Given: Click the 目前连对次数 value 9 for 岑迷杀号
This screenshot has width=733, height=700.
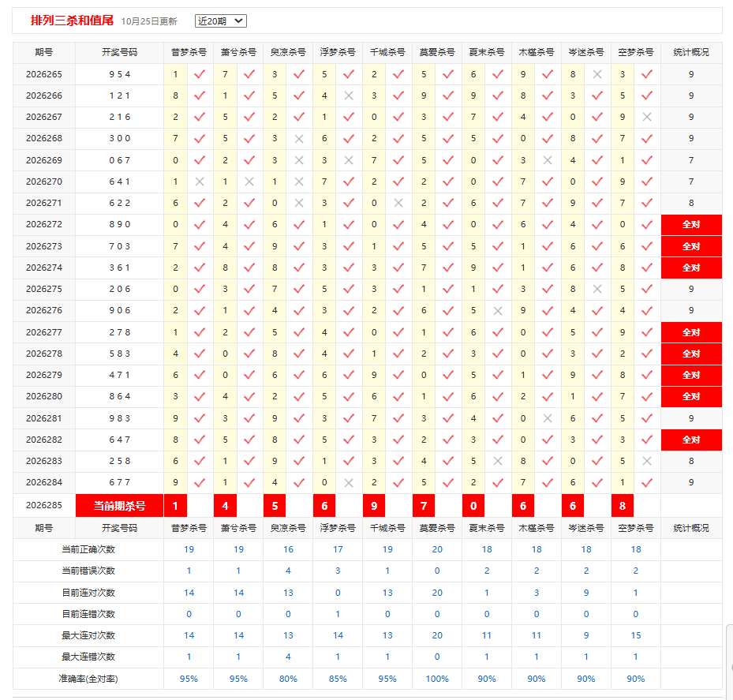Looking at the screenshot, I should [586, 593].
